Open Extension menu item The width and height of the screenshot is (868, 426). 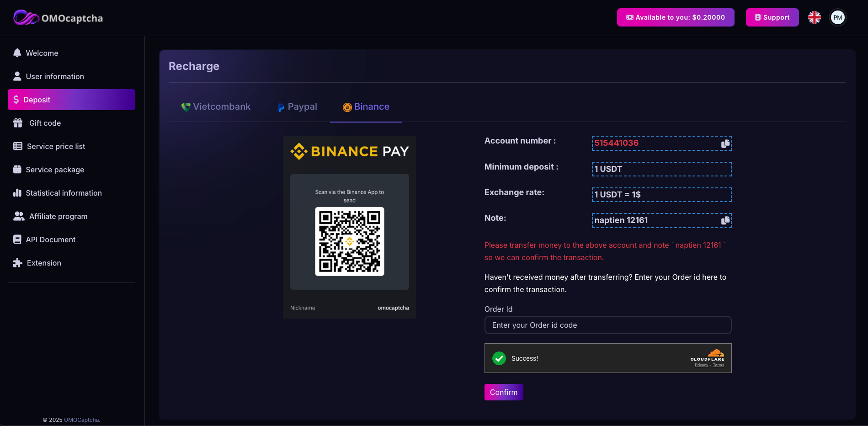click(x=71, y=263)
